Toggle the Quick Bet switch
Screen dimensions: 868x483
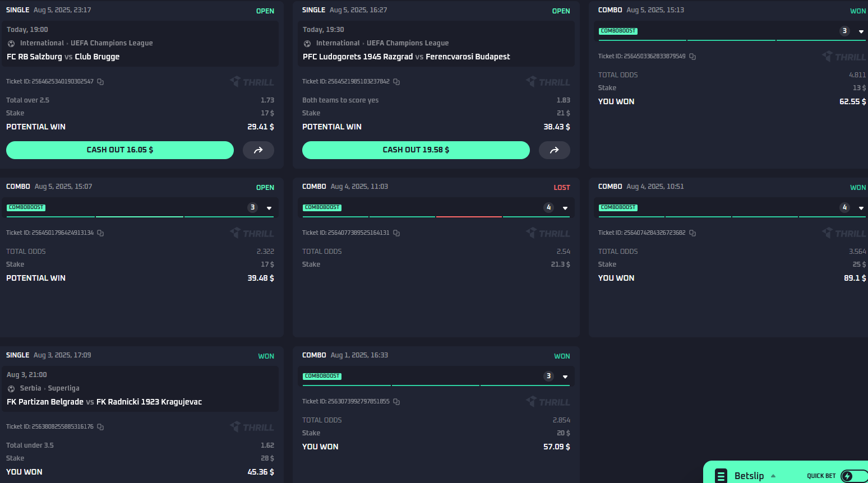[x=854, y=476]
